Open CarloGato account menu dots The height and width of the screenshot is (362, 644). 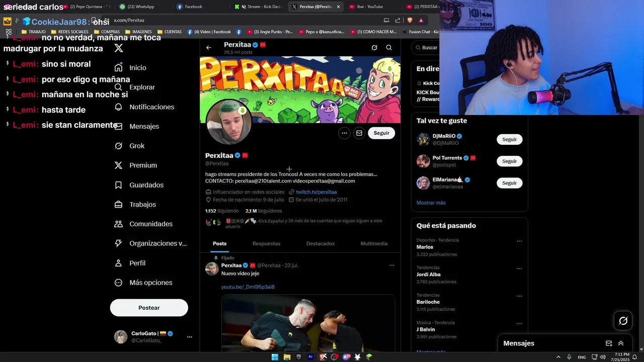(x=190, y=337)
